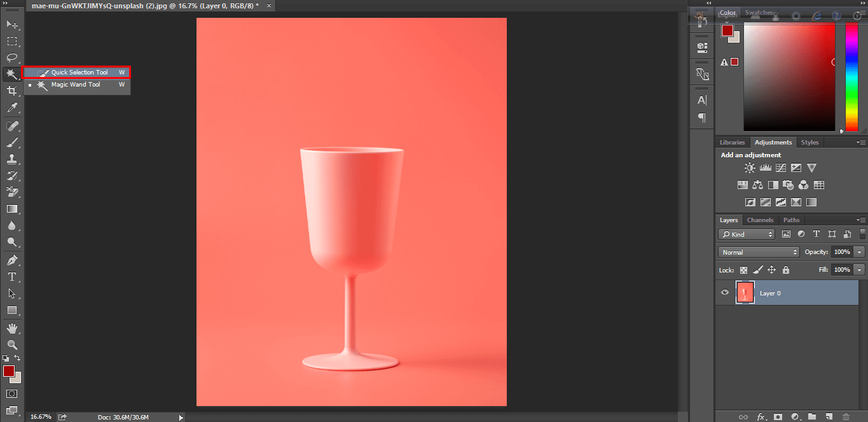Switch to the Channels tab
The image size is (868, 422).
(x=760, y=220)
